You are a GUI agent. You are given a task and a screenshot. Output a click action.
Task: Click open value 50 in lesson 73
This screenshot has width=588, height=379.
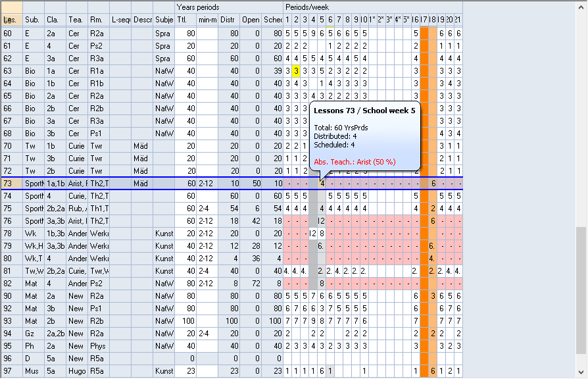(251, 184)
